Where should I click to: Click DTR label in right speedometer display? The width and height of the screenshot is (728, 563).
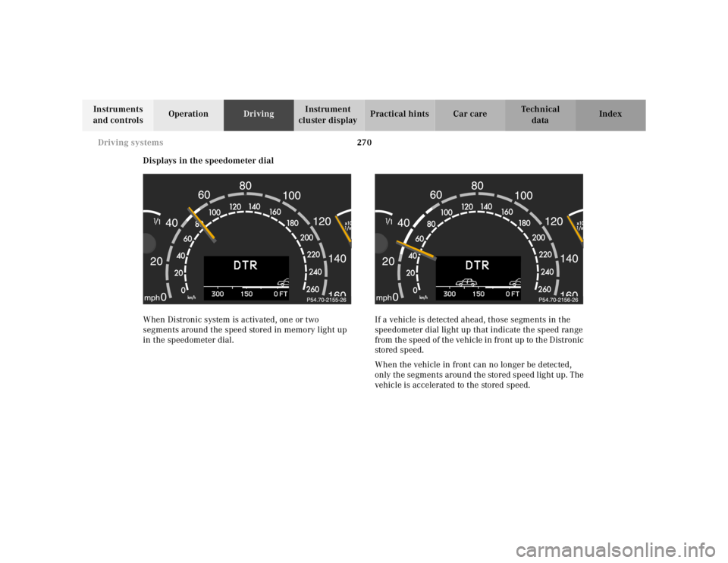pyautogui.click(x=477, y=266)
